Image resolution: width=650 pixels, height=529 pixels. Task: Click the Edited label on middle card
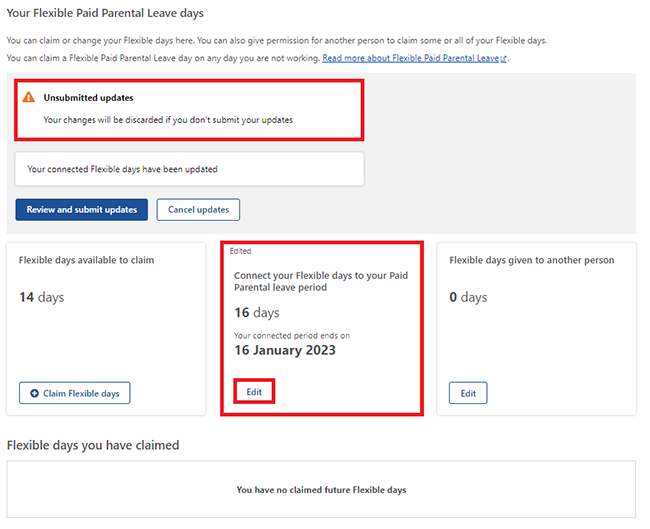[240, 251]
